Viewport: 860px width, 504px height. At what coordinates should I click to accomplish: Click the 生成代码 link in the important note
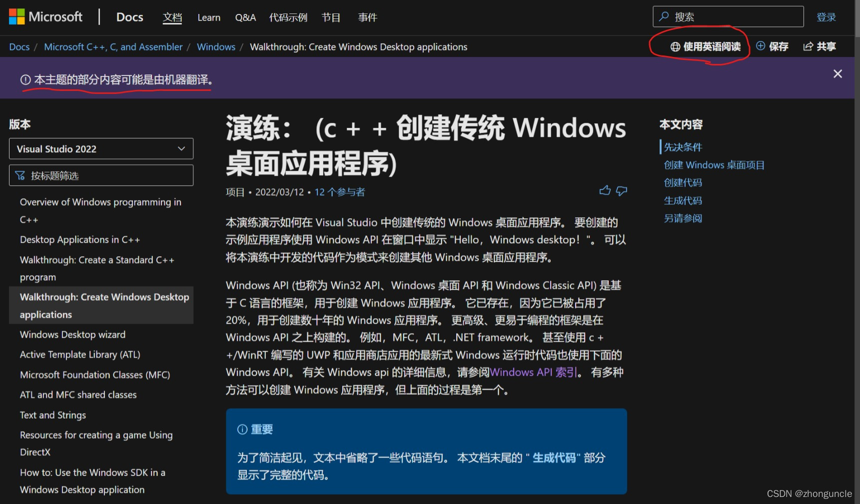(x=554, y=458)
